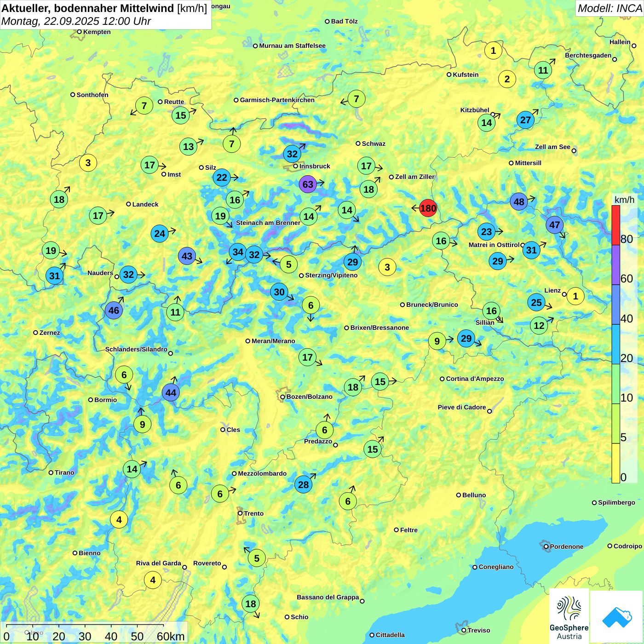This screenshot has width=644, height=644.
Task: Click the 30 km/h station marker
Action: (x=279, y=292)
